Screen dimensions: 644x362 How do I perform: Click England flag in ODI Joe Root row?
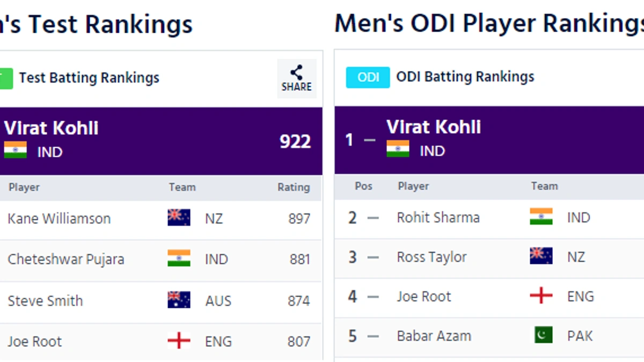tap(541, 296)
